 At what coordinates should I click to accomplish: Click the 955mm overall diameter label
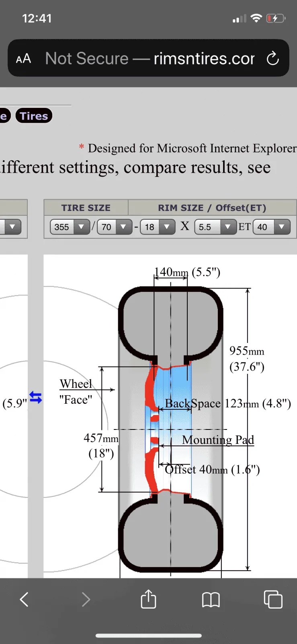(x=247, y=351)
